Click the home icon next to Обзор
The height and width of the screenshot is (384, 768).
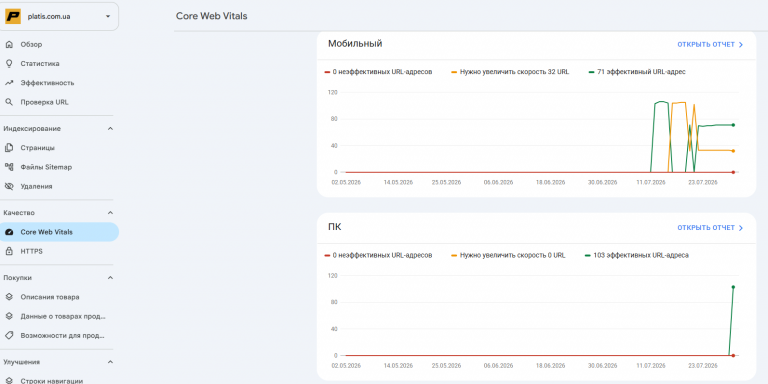coord(9,45)
